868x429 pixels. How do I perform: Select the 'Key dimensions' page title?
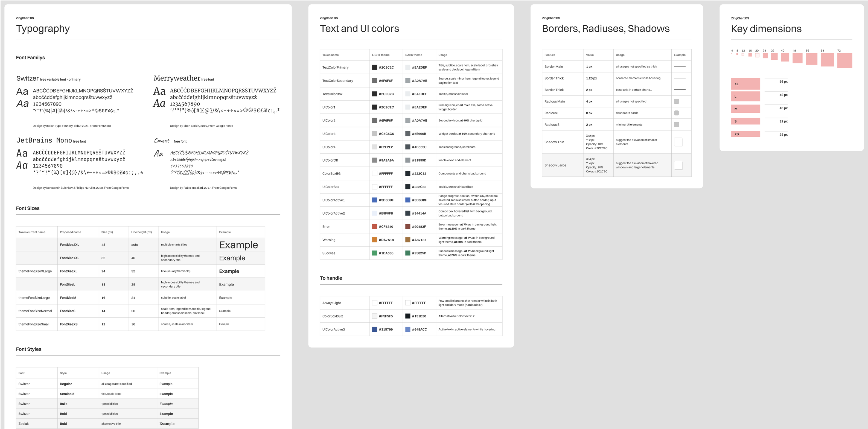tap(766, 29)
